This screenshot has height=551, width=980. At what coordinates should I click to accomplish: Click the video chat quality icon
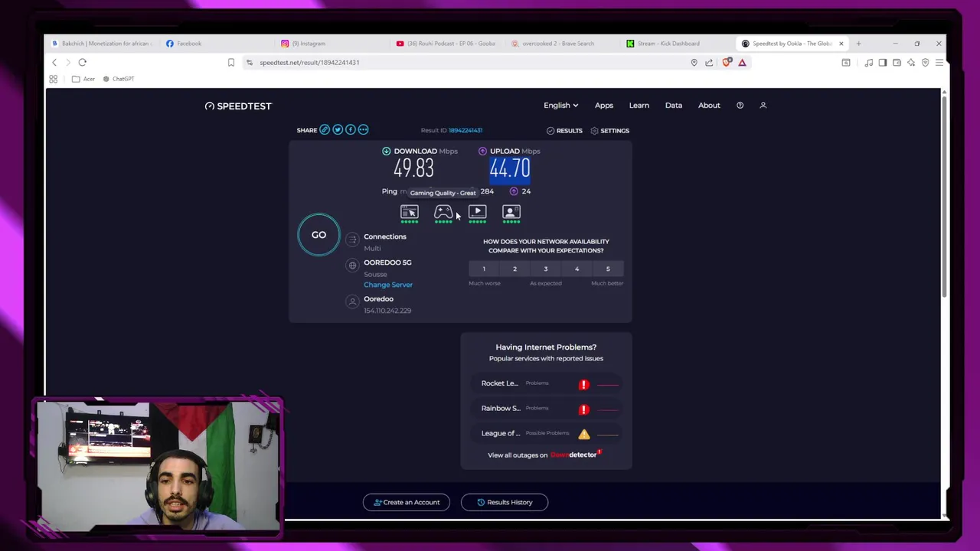511,212
